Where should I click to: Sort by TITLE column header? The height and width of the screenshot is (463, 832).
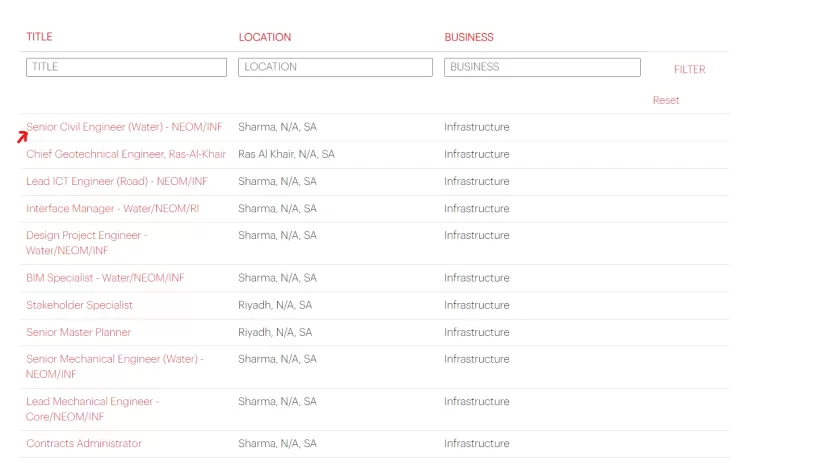(39, 37)
